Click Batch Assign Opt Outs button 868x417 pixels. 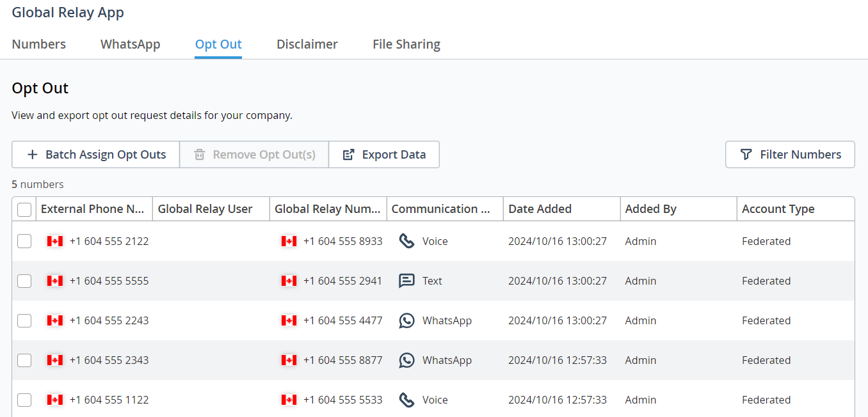[x=96, y=155]
